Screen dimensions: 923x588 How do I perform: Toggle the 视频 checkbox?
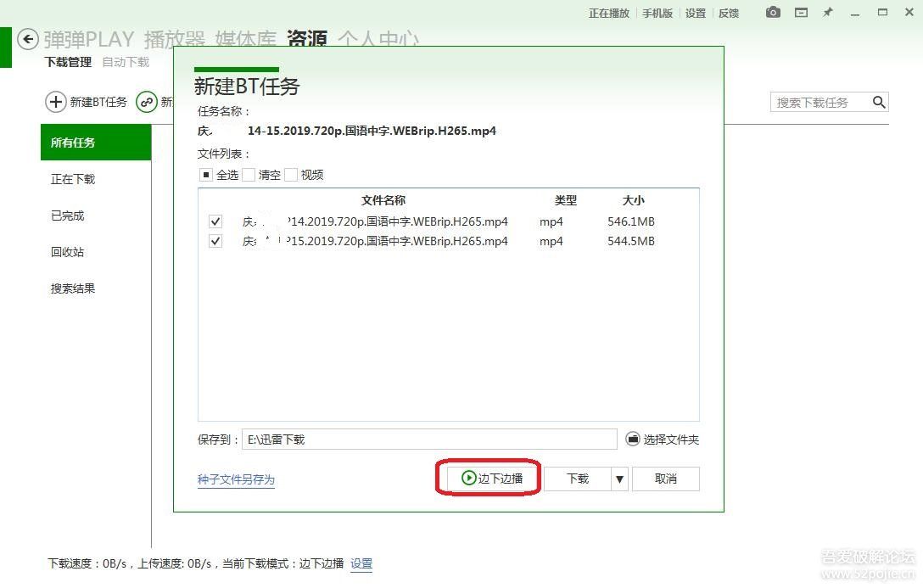[x=291, y=174]
